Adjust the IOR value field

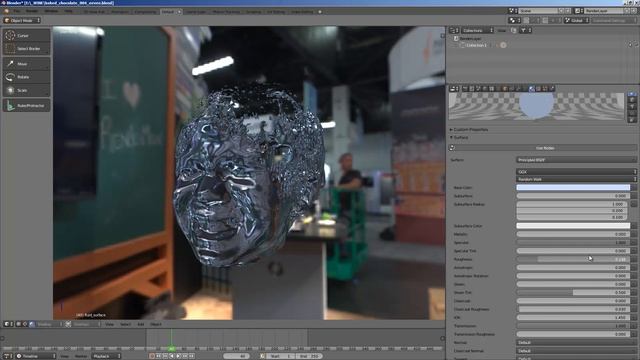tap(573, 317)
